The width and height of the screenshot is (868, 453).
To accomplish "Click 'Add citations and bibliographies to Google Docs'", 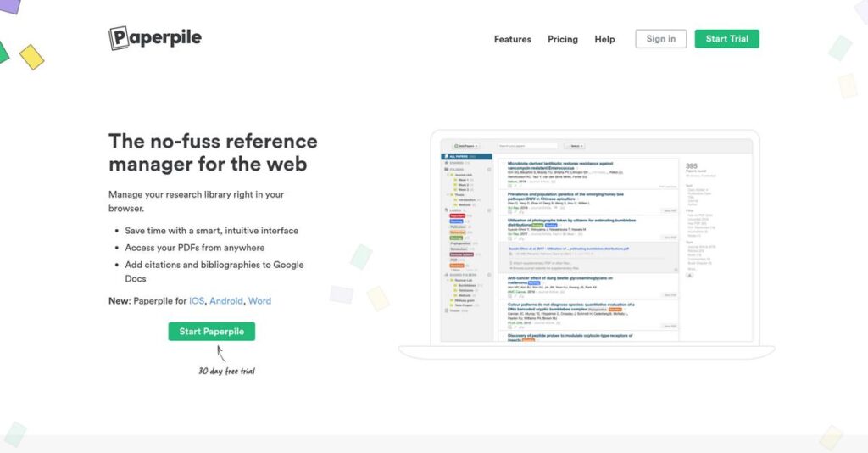I will [214, 271].
